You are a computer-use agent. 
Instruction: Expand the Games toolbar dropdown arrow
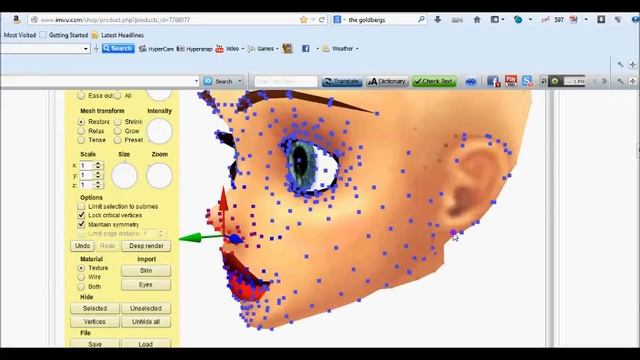coord(277,49)
